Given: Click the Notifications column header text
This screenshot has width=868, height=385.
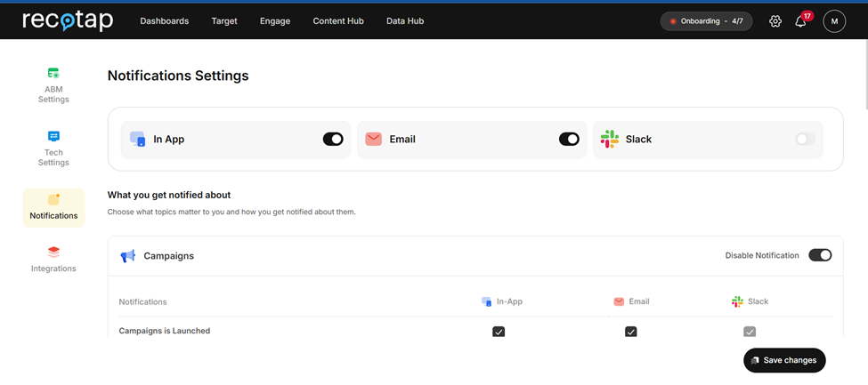Looking at the screenshot, I should (x=142, y=302).
